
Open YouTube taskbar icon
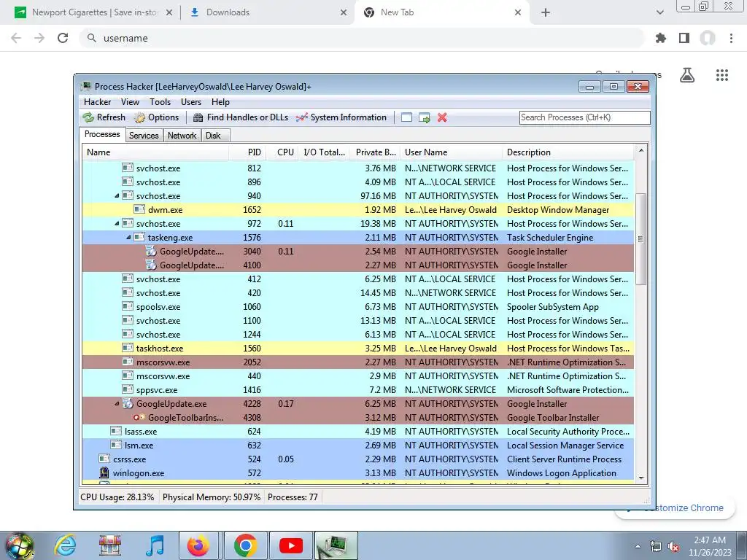click(291, 545)
